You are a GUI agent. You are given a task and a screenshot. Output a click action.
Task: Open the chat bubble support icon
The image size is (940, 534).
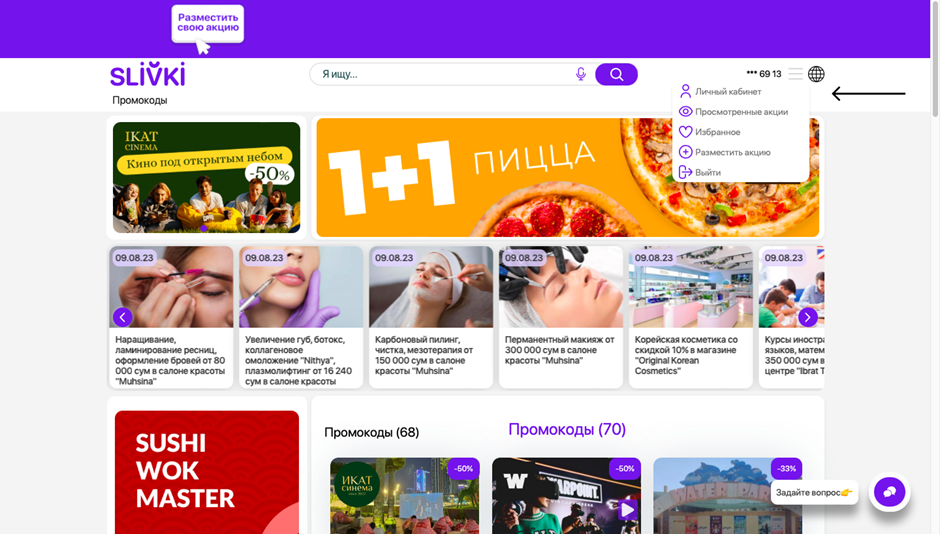click(x=890, y=492)
